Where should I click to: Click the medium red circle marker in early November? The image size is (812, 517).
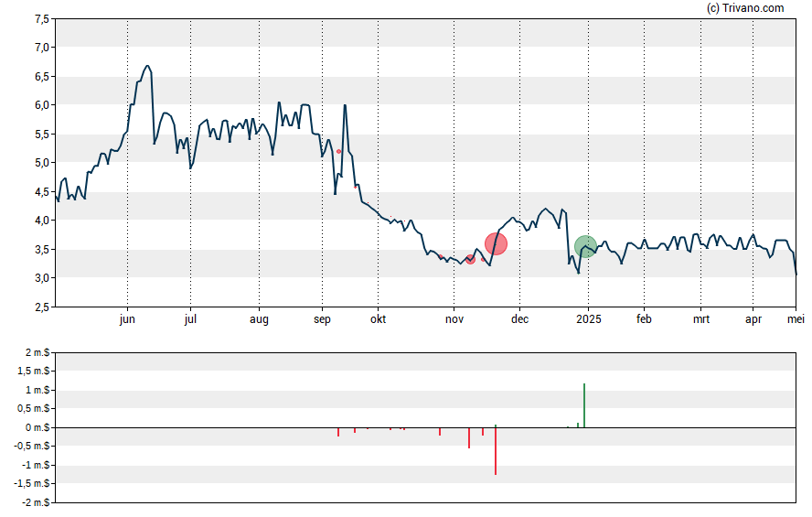(x=470, y=260)
